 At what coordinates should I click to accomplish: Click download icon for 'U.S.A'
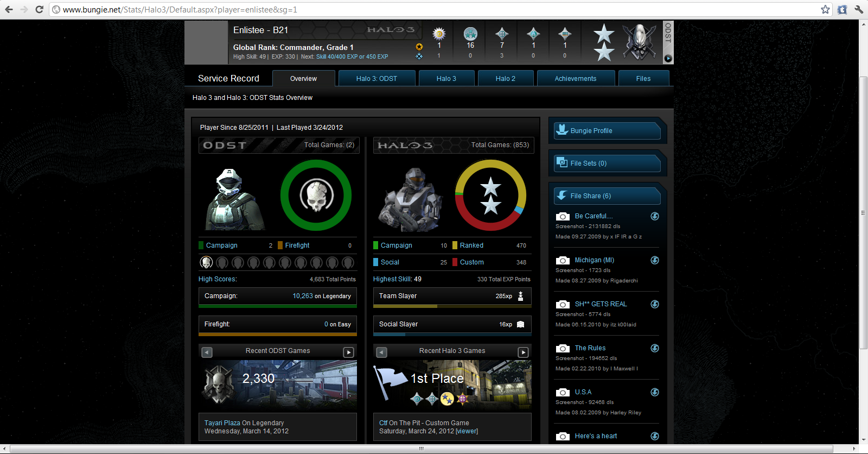[x=655, y=392]
